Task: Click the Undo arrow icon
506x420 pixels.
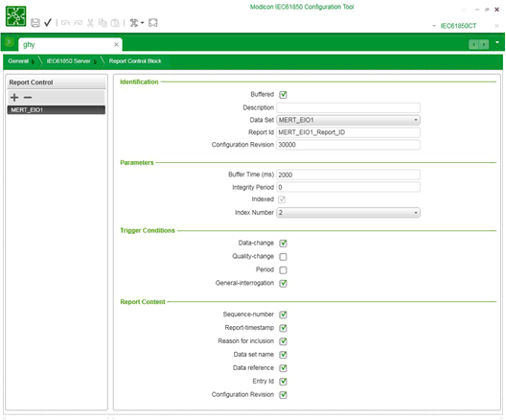Action: point(65,23)
